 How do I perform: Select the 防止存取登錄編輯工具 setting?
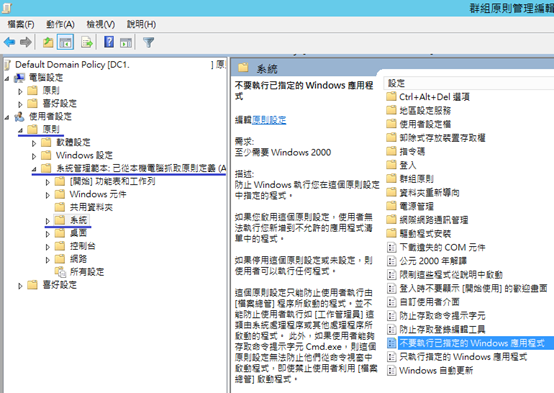[x=442, y=329]
